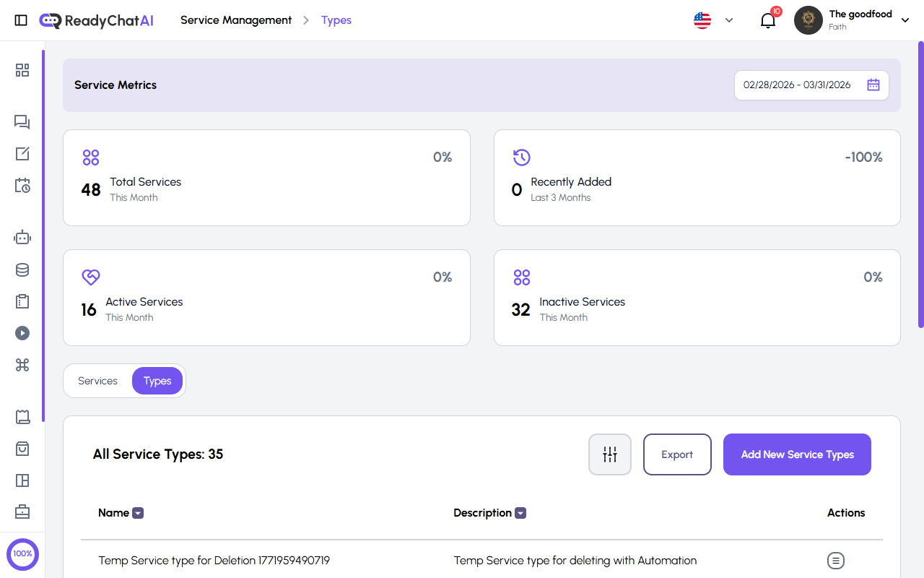Click Add New Service Types
The width and height of the screenshot is (924, 578).
(797, 454)
